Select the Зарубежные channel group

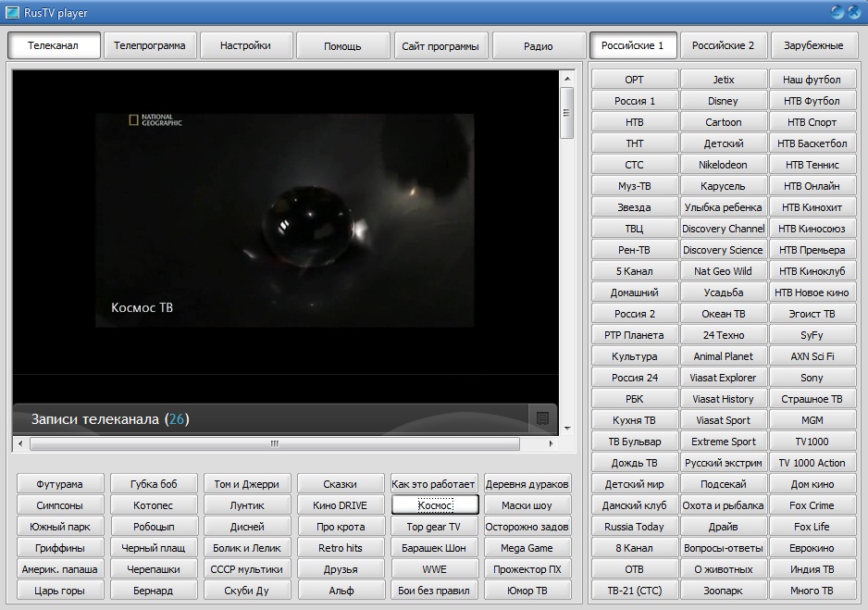(813, 45)
